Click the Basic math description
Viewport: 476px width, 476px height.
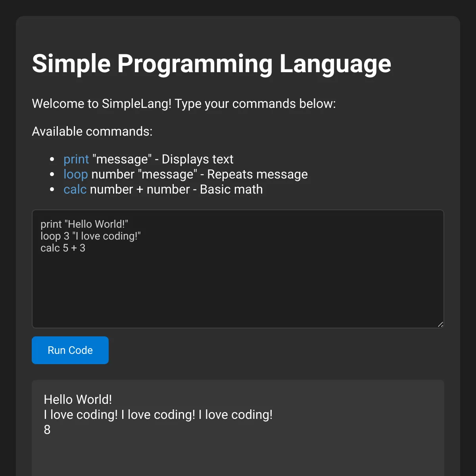[231, 190]
